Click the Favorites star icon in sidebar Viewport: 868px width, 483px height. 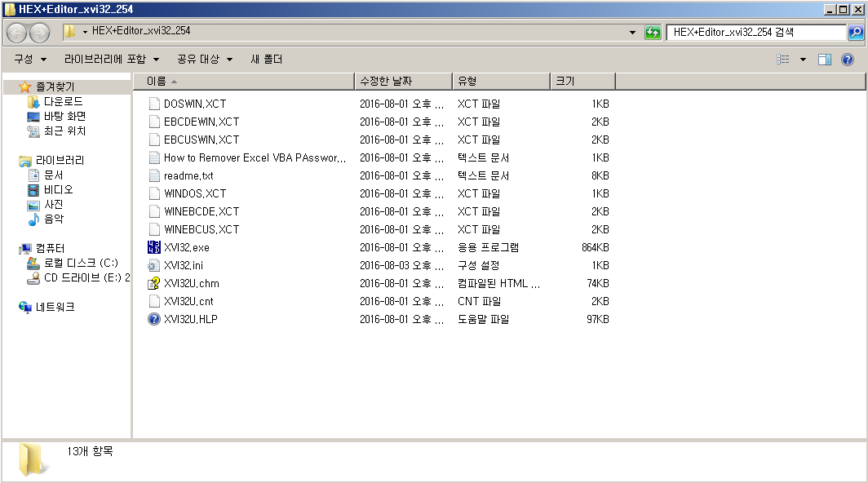click(x=25, y=87)
